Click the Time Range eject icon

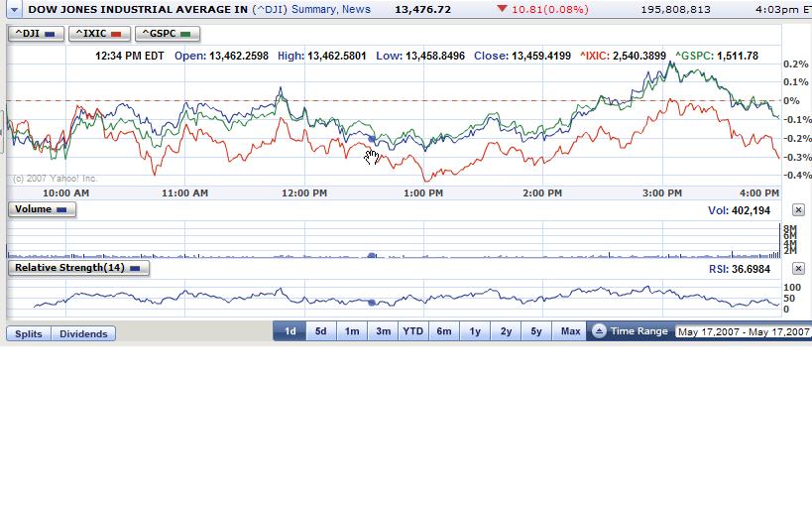(x=598, y=331)
